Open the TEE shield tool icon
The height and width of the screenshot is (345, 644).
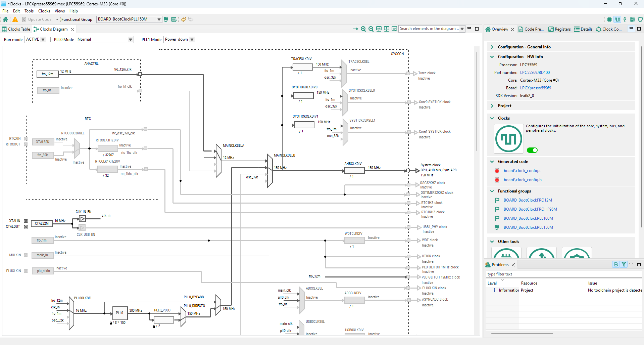(x=640, y=19)
